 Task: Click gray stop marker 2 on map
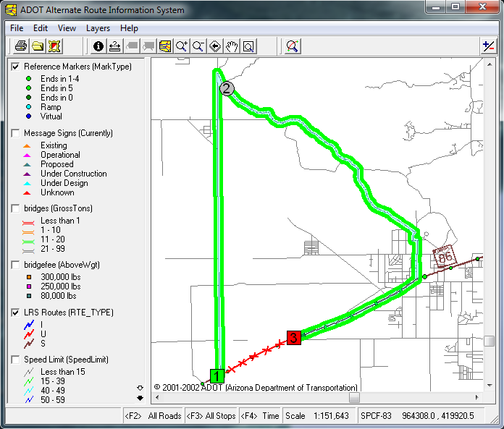227,88
